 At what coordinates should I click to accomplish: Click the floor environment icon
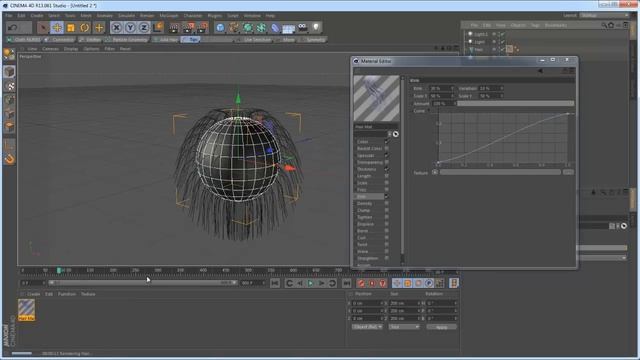point(289,28)
